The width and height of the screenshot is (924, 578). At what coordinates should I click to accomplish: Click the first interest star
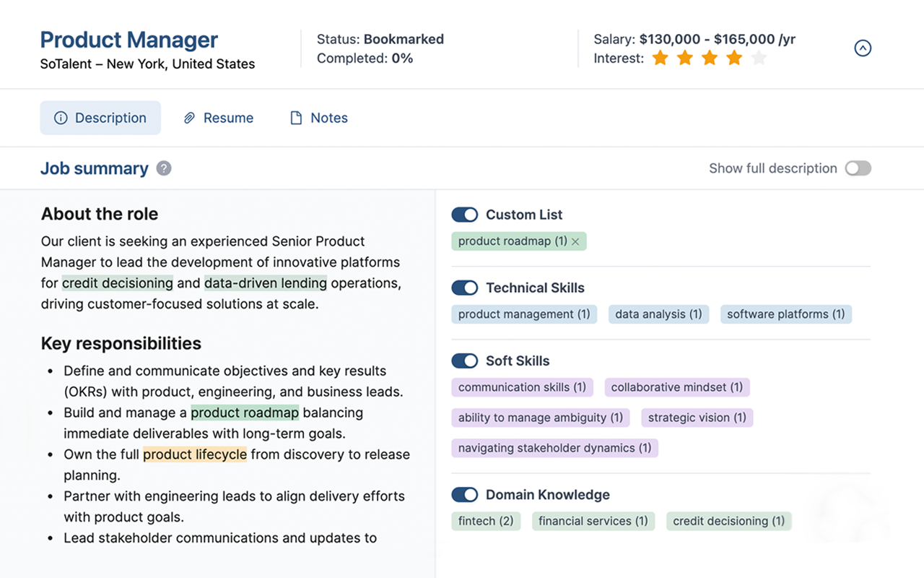tap(660, 58)
